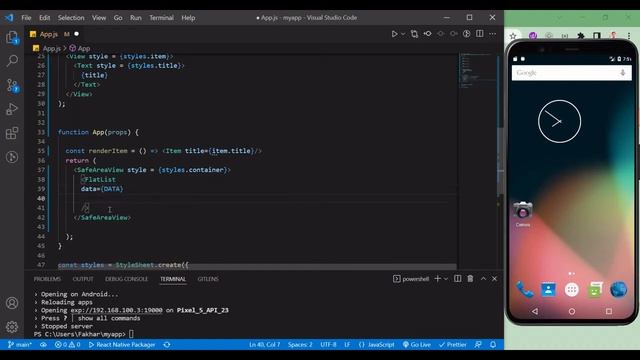Kill the terminal with the trash icon

(470, 278)
